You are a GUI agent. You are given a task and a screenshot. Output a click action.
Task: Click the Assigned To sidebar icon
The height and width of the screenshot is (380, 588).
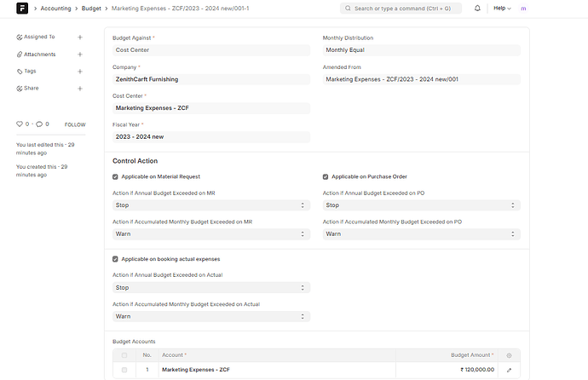pos(19,37)
